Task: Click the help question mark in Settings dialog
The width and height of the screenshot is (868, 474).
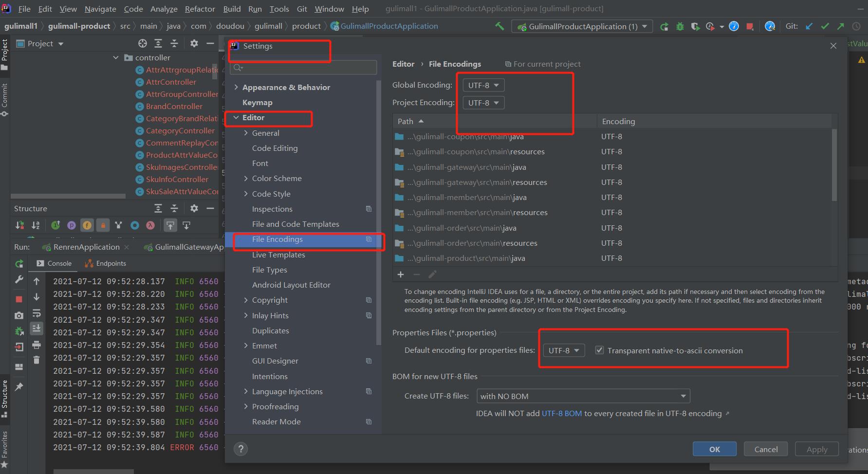Action: (240, 449)
